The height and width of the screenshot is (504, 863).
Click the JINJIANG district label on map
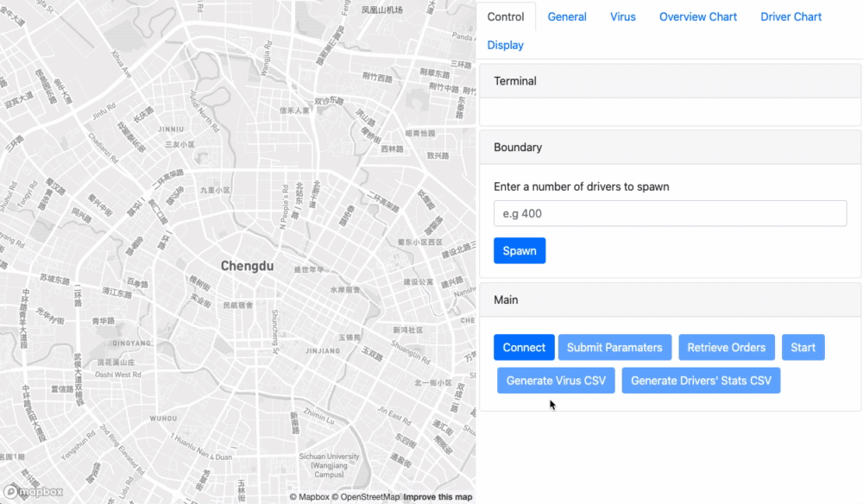[323, 350]
